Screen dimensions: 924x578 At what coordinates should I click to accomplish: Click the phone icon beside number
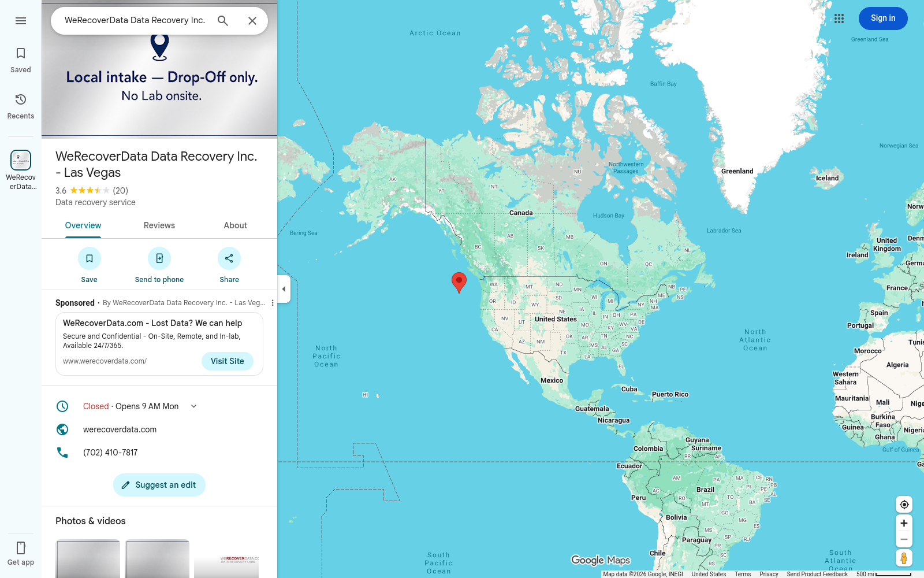[62, 453]
